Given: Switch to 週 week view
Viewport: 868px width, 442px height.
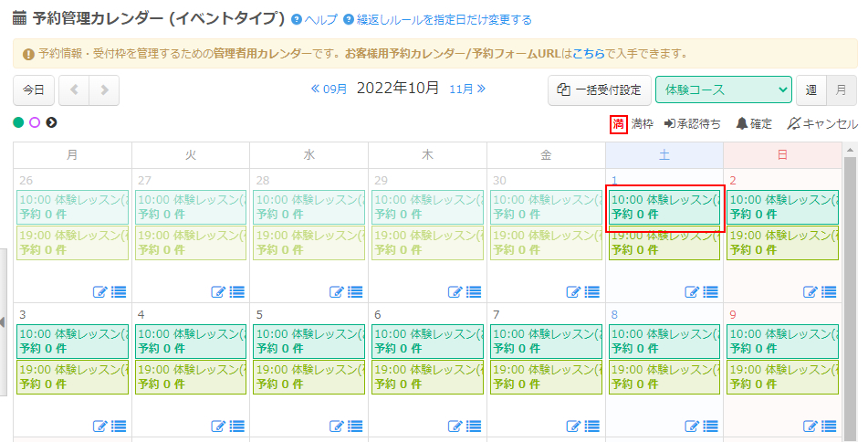Looking at the screenshot, I should coord(810,90).
